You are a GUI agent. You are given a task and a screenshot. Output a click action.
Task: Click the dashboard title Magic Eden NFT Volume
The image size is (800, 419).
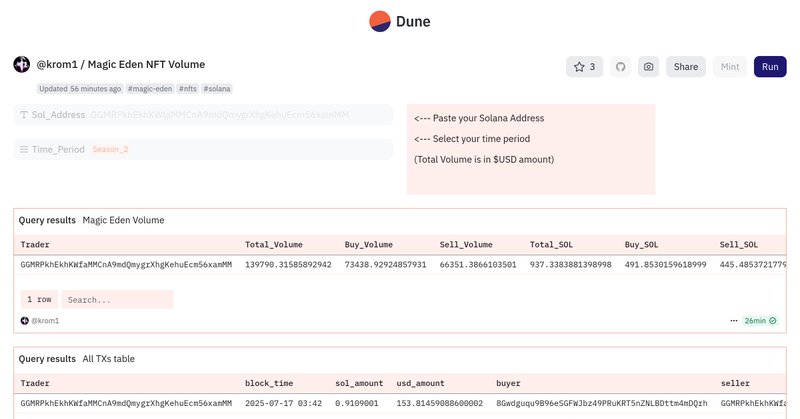pyautogui.click(x=146, y=64)
